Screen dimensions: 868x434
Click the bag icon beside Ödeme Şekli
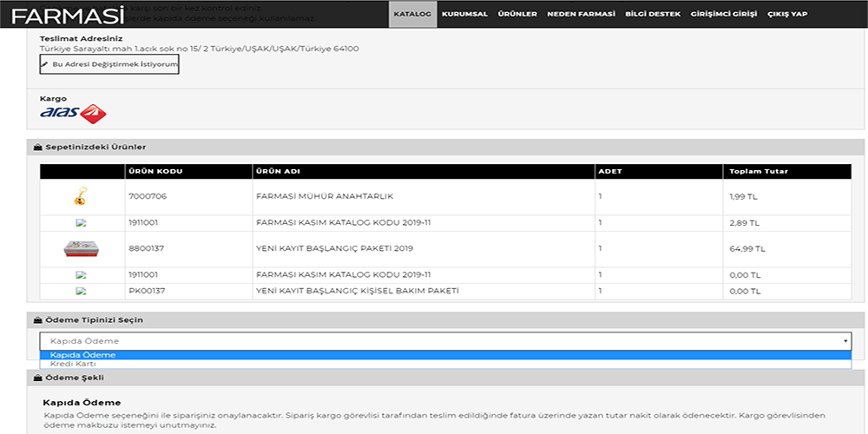click(37, 378)
